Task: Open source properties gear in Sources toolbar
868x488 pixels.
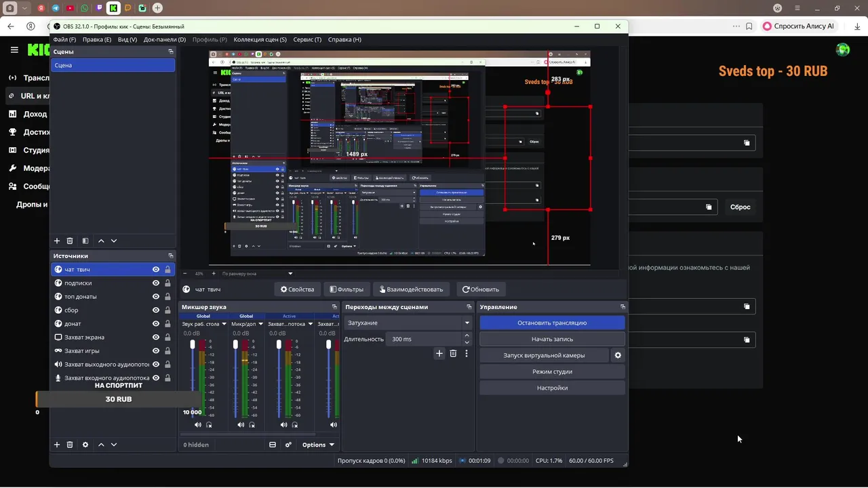Action: coord(85,445)
